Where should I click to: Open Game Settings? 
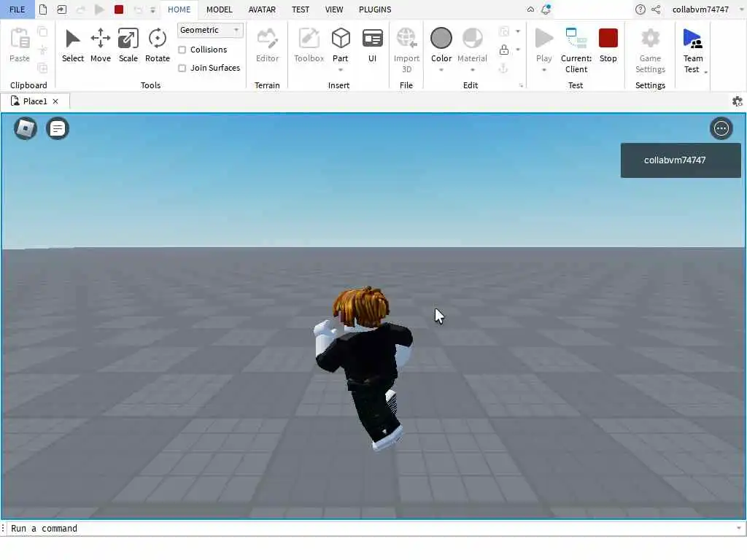(650, 50)
